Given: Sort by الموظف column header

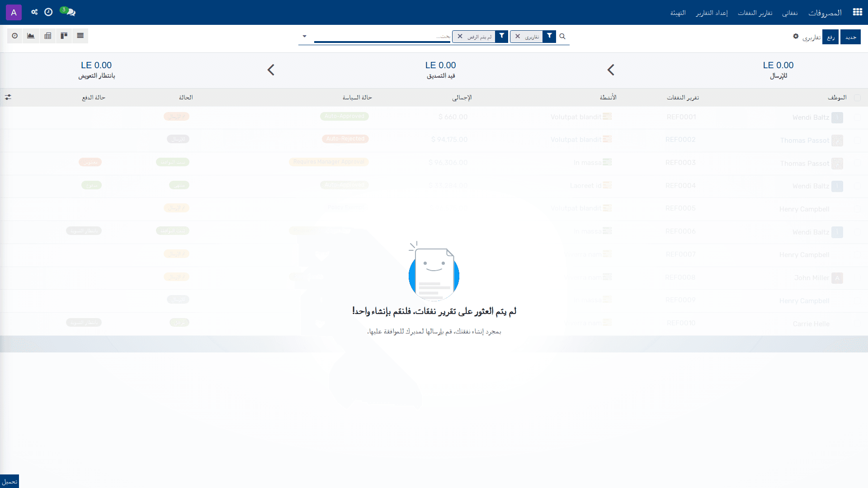Looking at the screenshot, I should (837, 98).
